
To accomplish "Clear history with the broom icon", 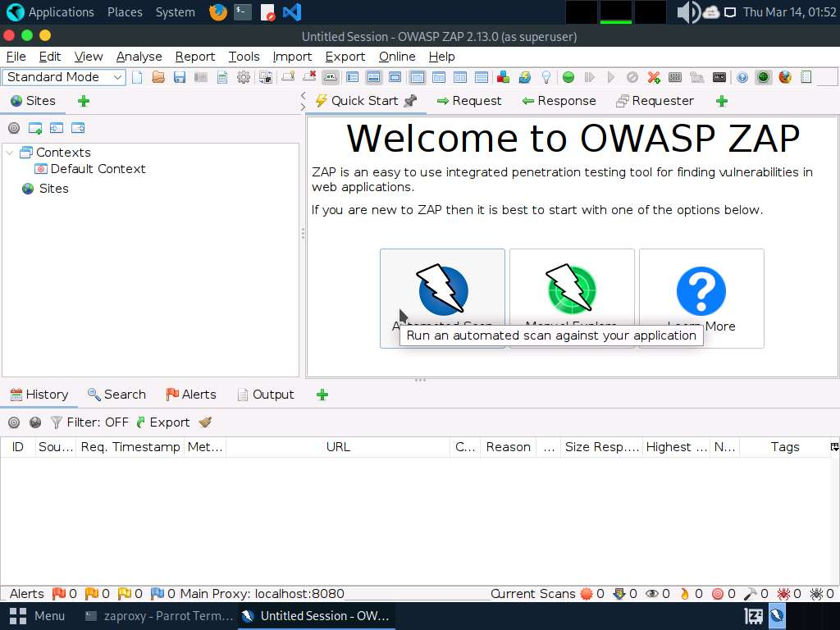I will click(x=205, y=422).
